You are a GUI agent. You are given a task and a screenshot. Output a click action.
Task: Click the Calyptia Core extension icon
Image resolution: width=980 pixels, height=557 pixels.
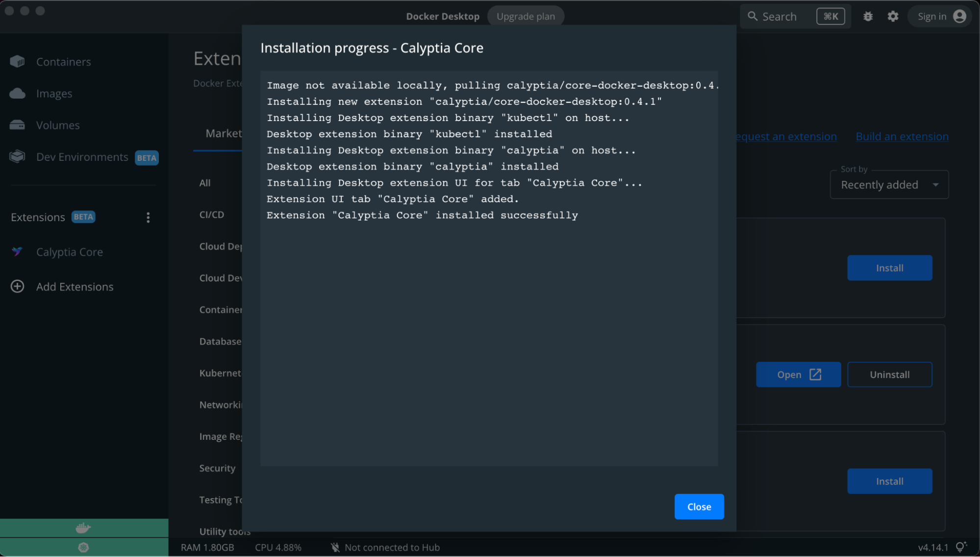[18, 251]
